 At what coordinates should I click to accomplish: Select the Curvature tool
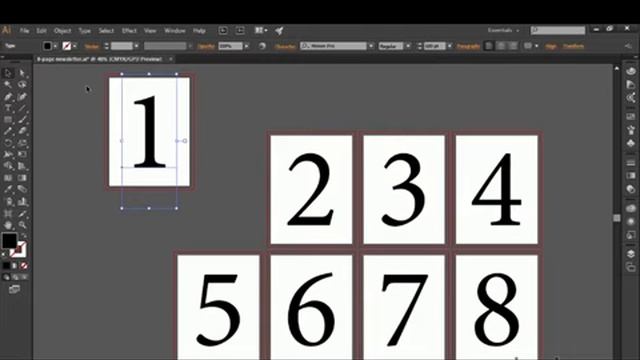tap(22, 96)
